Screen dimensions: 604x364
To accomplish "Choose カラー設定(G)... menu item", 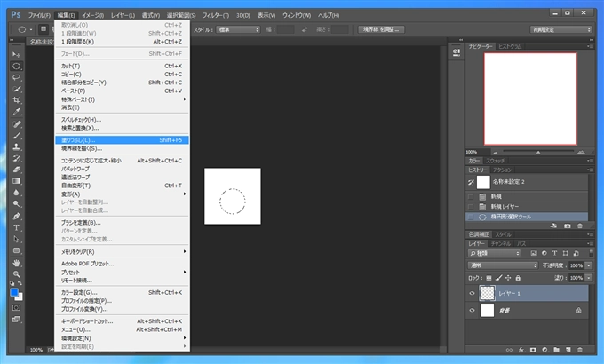I will coord(122,292).
